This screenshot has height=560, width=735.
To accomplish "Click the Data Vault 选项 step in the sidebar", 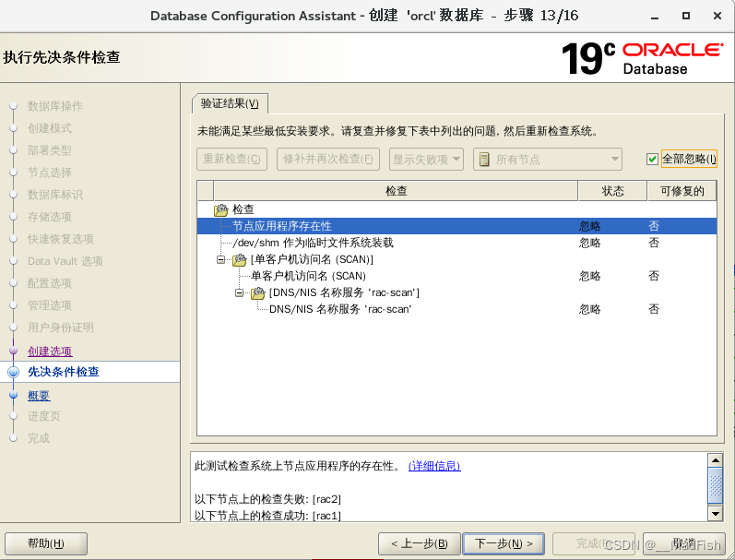I will 65,261.
